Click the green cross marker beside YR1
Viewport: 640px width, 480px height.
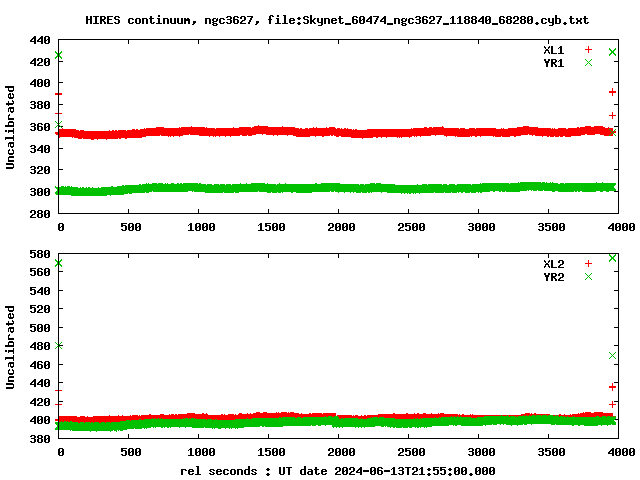588,62
